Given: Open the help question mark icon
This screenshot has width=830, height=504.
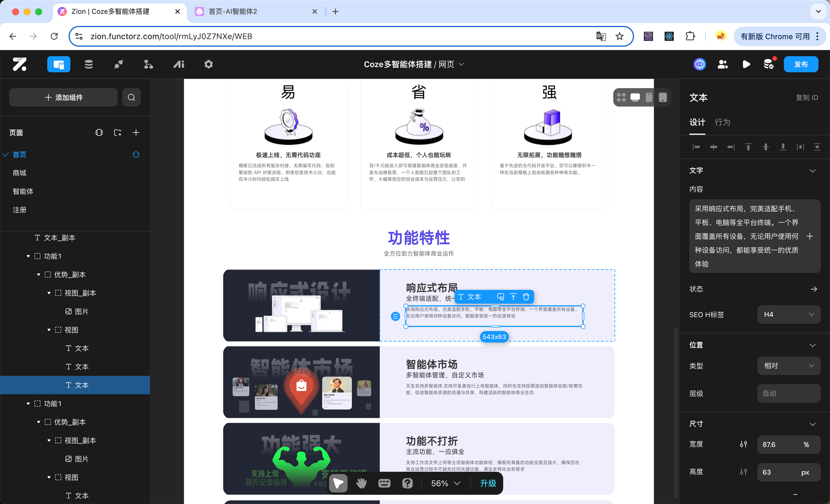Looking at the screenshot, I should click(x=407, y=483).
